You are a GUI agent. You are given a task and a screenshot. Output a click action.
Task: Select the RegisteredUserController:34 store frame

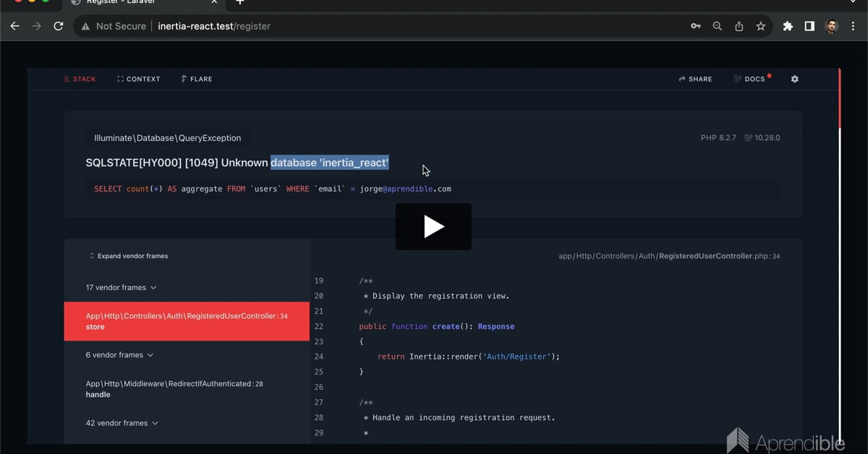tap(187, 321)
